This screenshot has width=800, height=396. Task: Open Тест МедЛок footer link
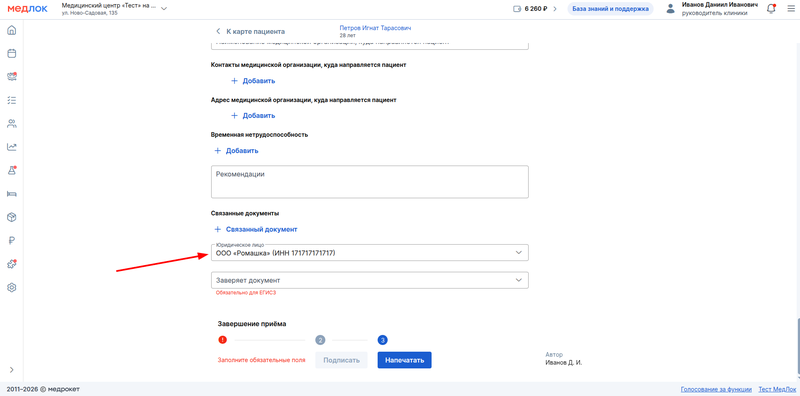pos(776,389)
